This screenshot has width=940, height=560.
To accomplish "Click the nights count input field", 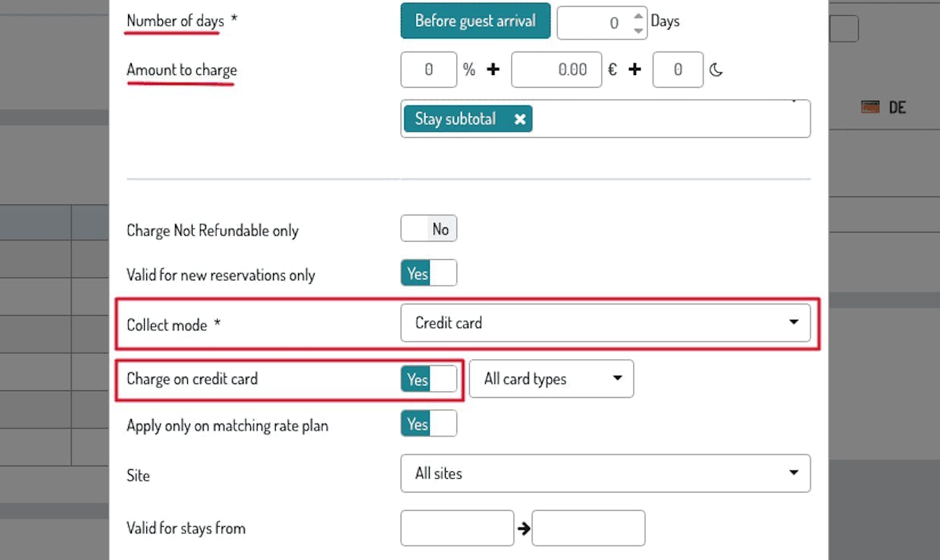I will point(677,70).
